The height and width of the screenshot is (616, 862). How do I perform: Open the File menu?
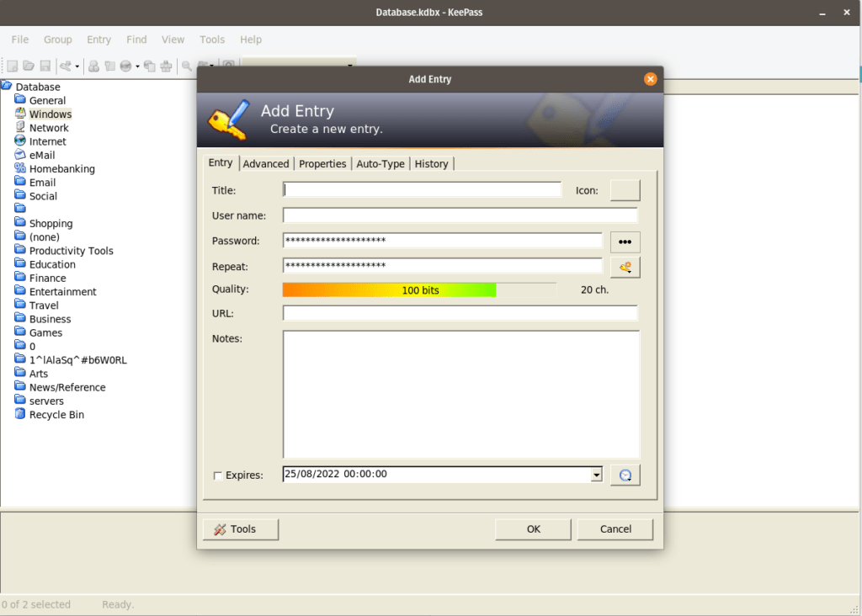click(x=20, y=40)
